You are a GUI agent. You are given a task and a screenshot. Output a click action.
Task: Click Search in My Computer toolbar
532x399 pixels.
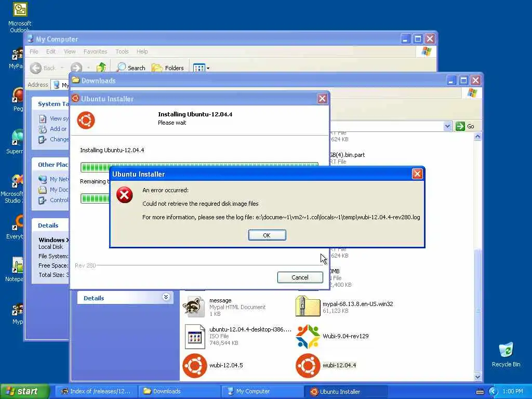pyautogui.click(x=131, y=68)
